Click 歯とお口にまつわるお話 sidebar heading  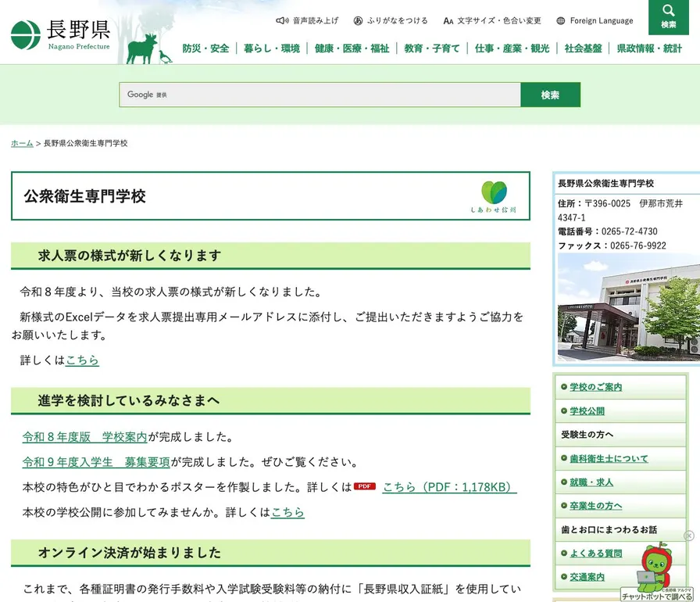click(x=609, y=529)
